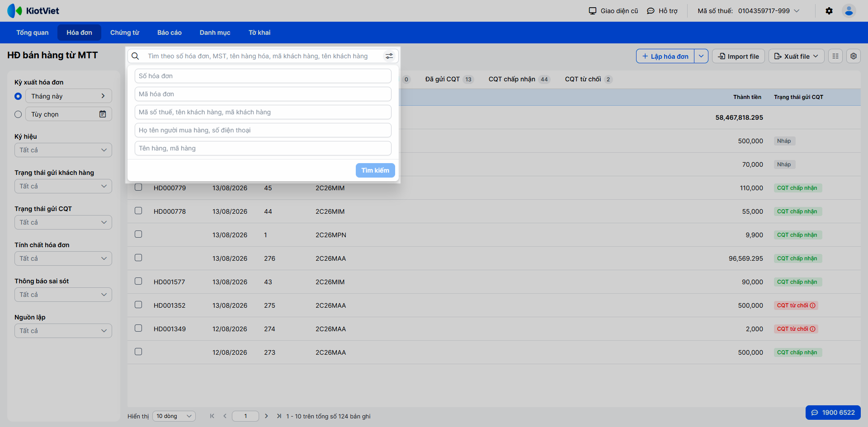Open table settings gear icon

(854, 56)
